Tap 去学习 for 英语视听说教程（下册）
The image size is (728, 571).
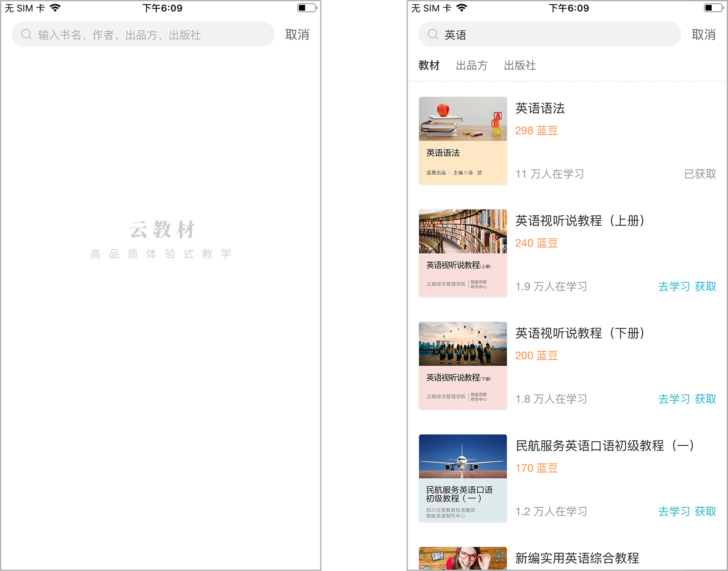pos(674,399)
